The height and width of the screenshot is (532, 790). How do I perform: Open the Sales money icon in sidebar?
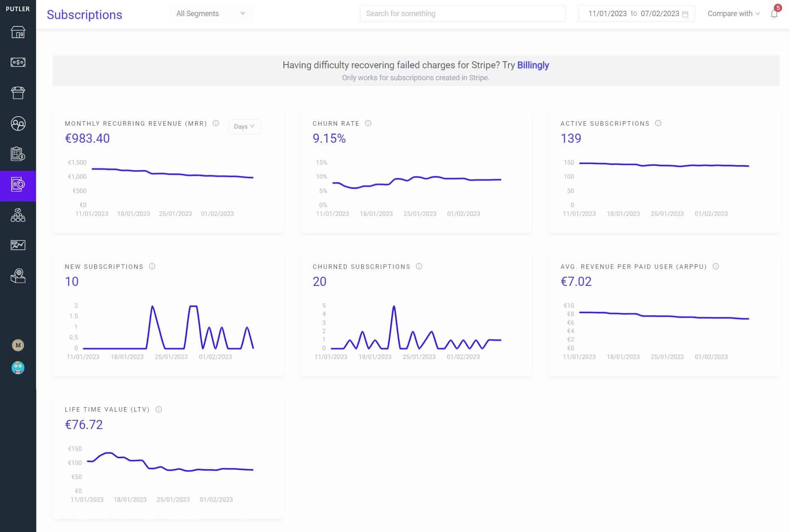(x=18, y=62)
